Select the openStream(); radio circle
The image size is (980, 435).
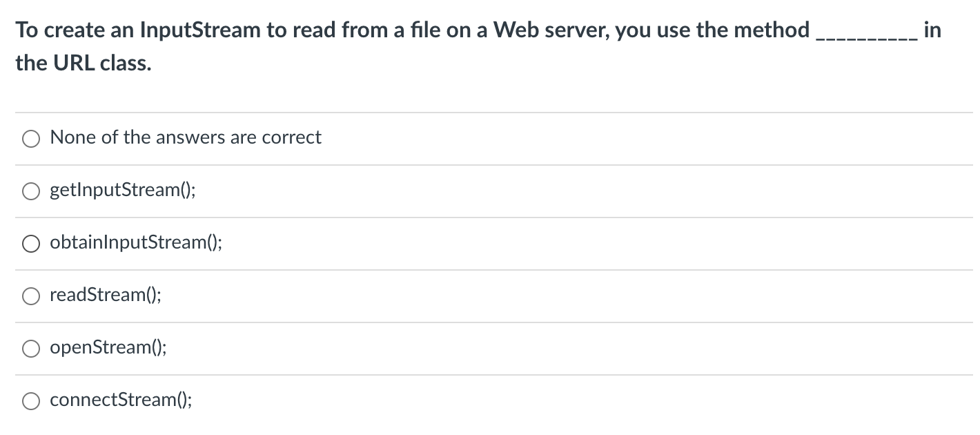point(32,349)
